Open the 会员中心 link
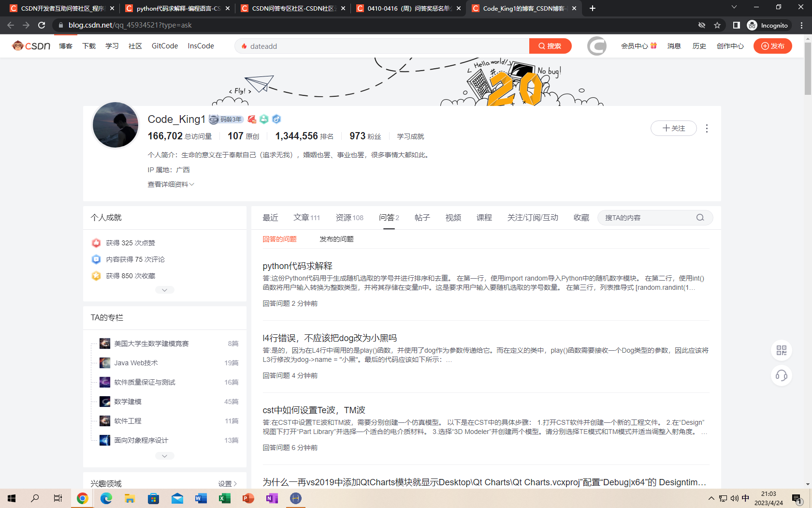This screenshot has width=812, height=508. coord(639,46)
